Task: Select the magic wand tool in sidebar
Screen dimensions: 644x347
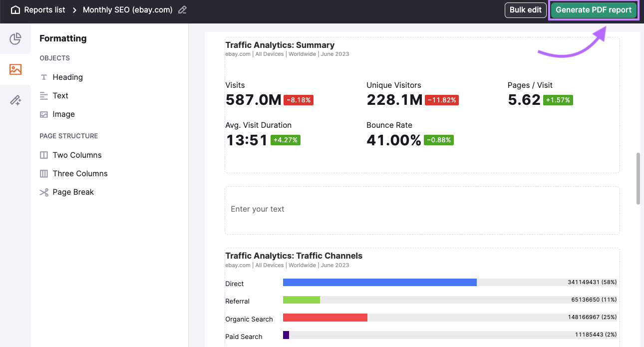Action: 15,100
